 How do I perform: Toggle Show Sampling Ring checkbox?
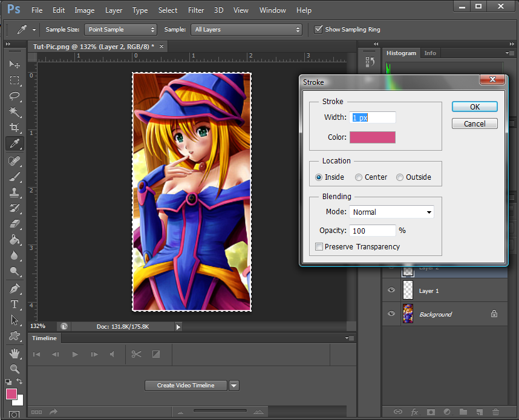pos(318,29)
